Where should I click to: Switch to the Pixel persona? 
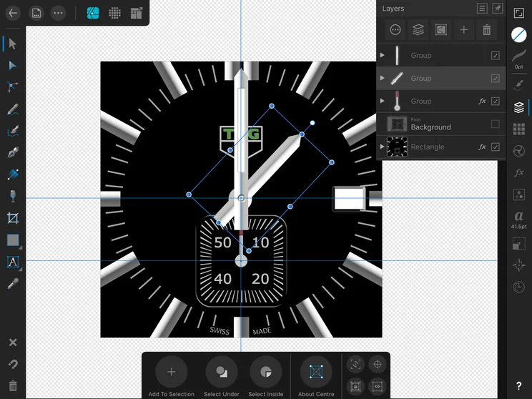coord(114,14)
